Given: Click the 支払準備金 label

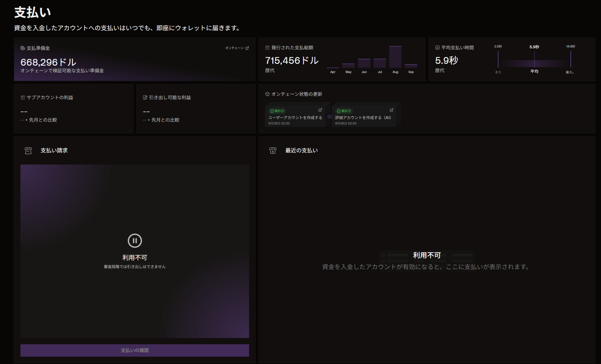Looking at the screenshot, I should click(x=38, y=48).
